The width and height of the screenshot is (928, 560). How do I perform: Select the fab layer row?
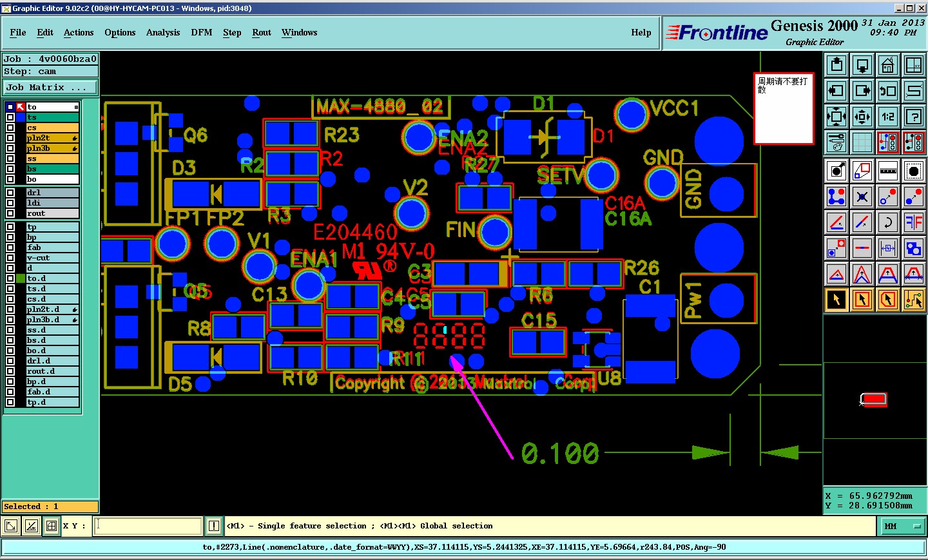click(52, 247)
